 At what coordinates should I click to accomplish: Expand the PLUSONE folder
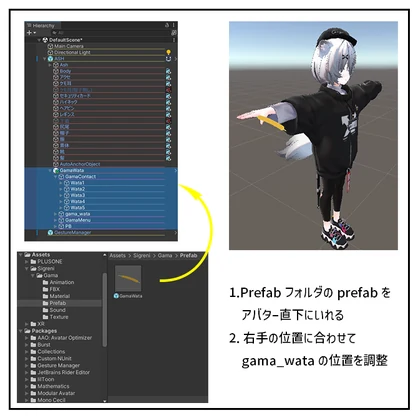pos(27,262)
